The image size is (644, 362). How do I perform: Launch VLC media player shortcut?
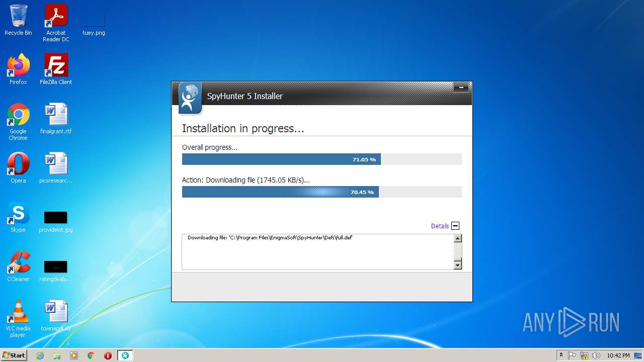point(18,319)
